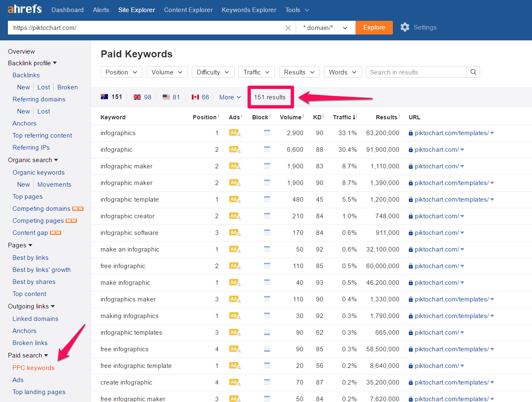Open Content Explorer in top navigation
Image resolution: width=532 pixels, height=402 pixels.
(188, 10)
